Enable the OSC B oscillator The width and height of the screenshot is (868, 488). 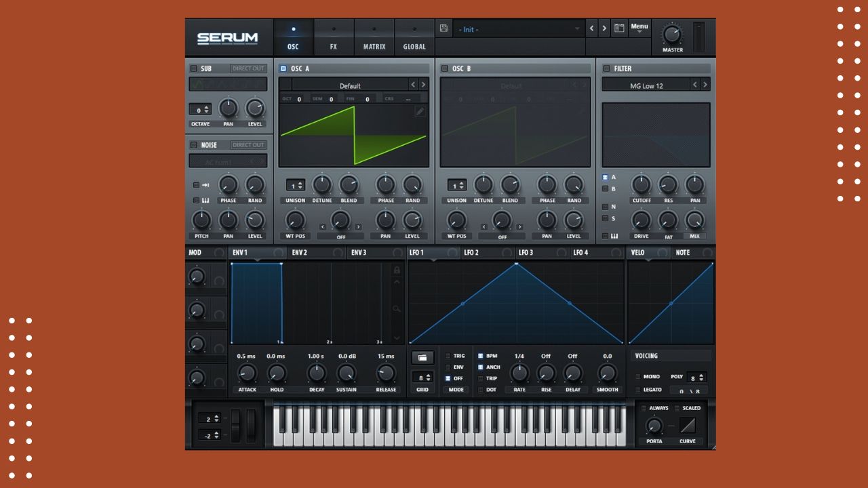pyautogui.click(x=445, y=68)
